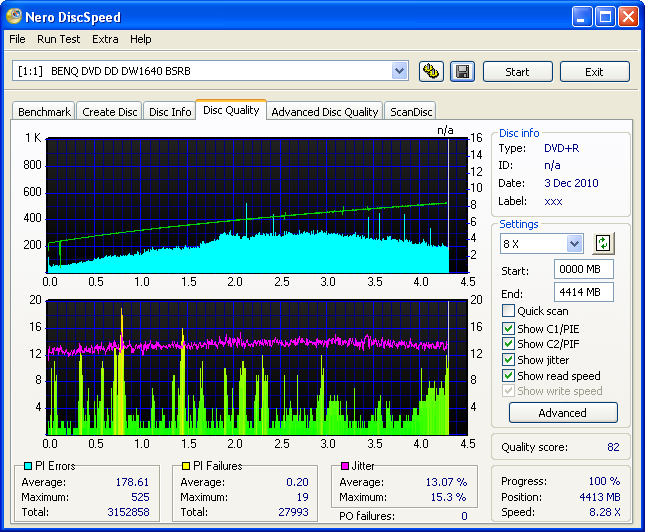Click the Jitter average 13.07 %

tap(446, 482)
